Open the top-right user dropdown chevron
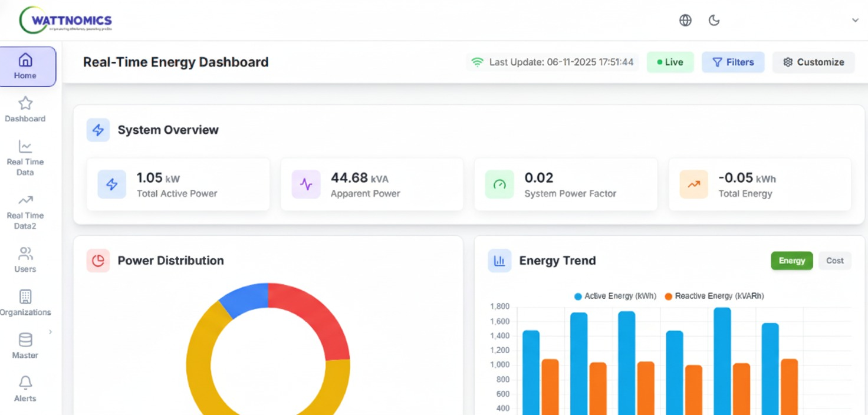 click(x=855, y=21)
